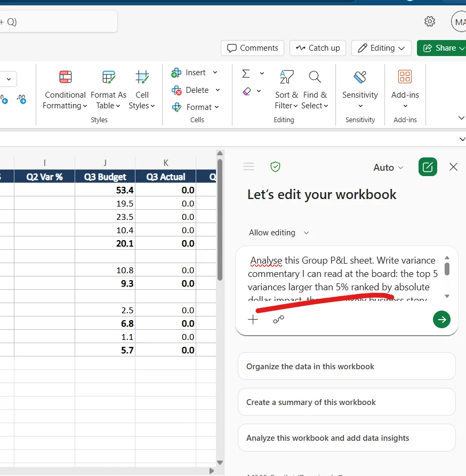Click the prompt tools icon beside plus
The image size is (466, 476).
[x=278, y=319]
